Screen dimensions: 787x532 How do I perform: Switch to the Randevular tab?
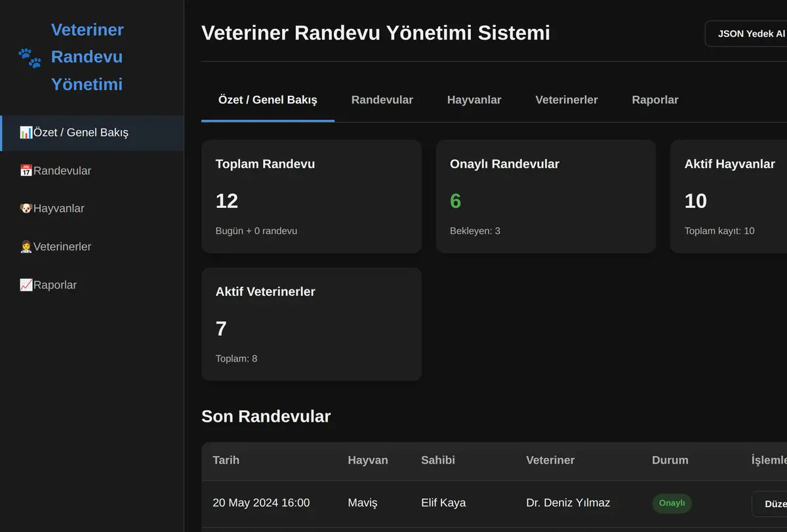tap(382, 100)
